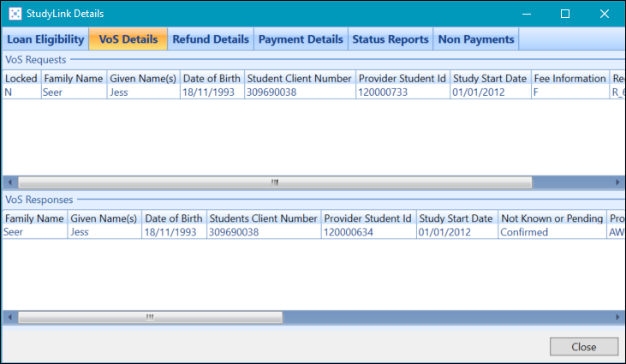Click the VoS Responses left scroll arrow
The height and width of the screenshot is (364, 626).
click(x=10, y=317)
